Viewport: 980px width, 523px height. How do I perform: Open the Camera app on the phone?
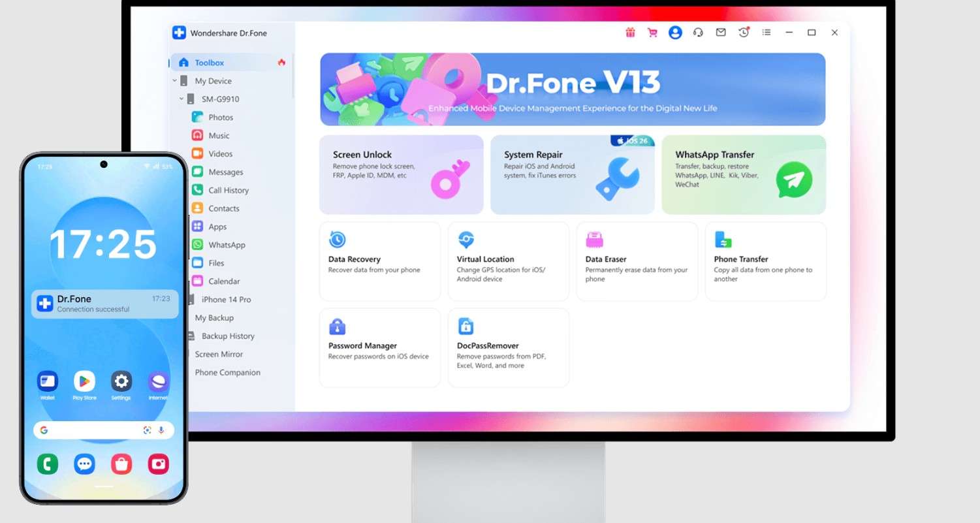[x=158, y=464]
